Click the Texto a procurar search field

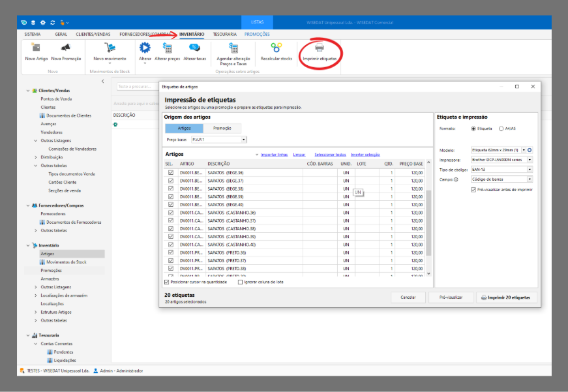tap(138, 87)
